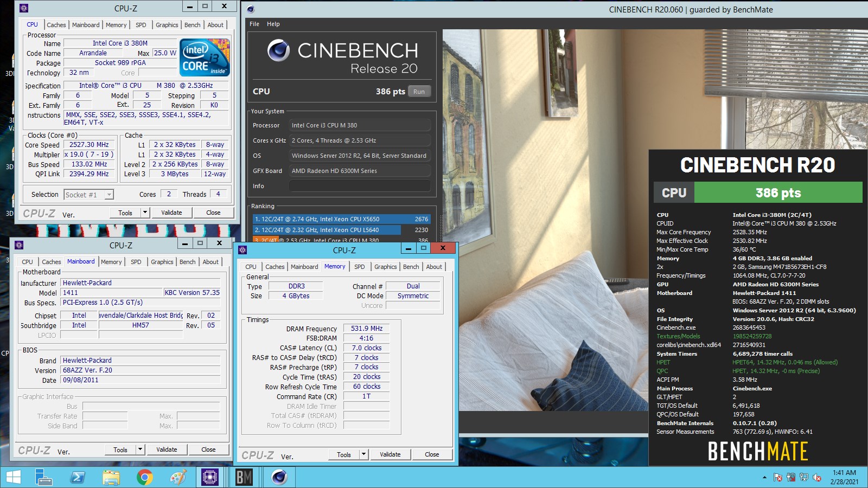Screen dimensions: 868x488
Task: Open Bench tab in Memory CPU-Z window
Action: [x=411, y=267]
